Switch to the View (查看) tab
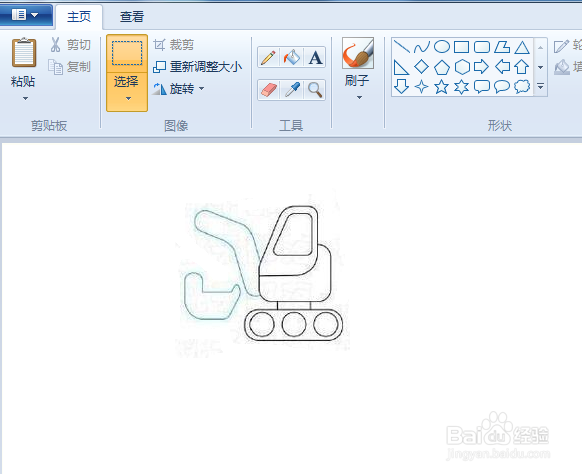Image resolution: width=582 pixels, height=474 pixels. (x=132, y=17)
